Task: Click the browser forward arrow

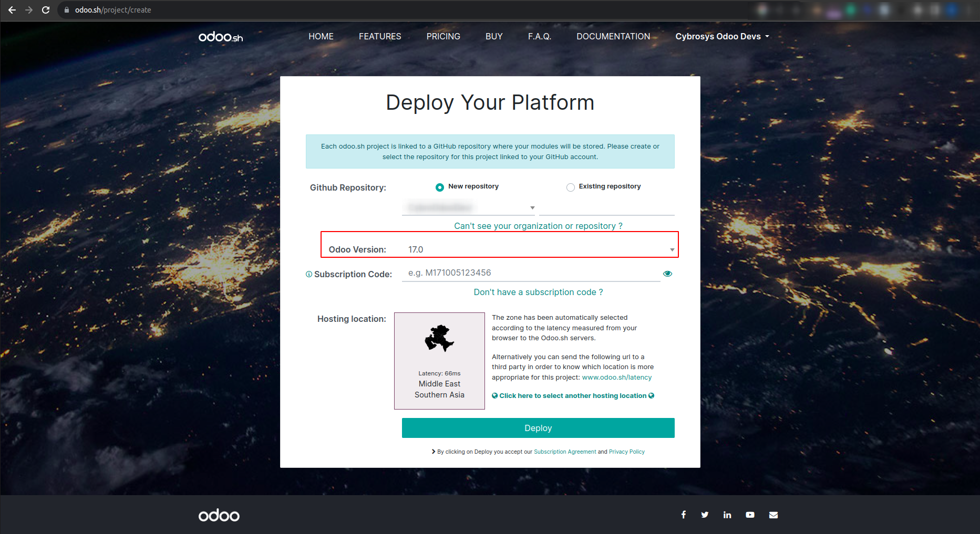Action: [x=29, y=10]
